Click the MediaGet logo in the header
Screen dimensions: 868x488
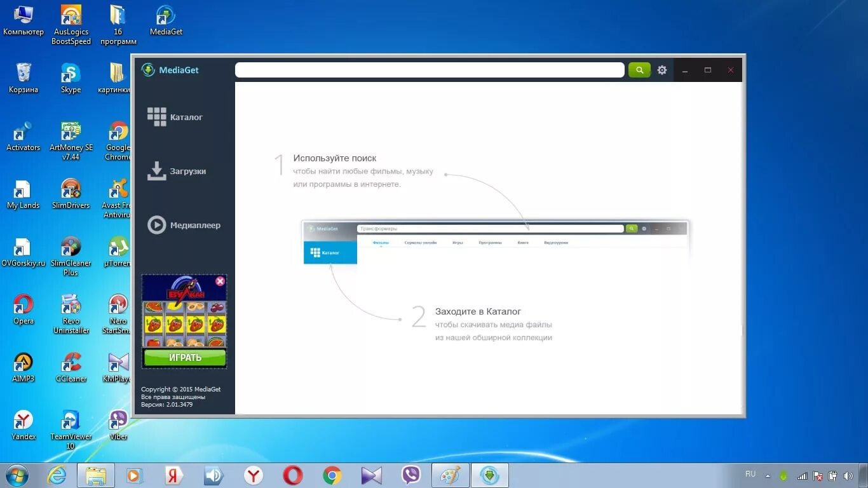[x=170, y=70]
